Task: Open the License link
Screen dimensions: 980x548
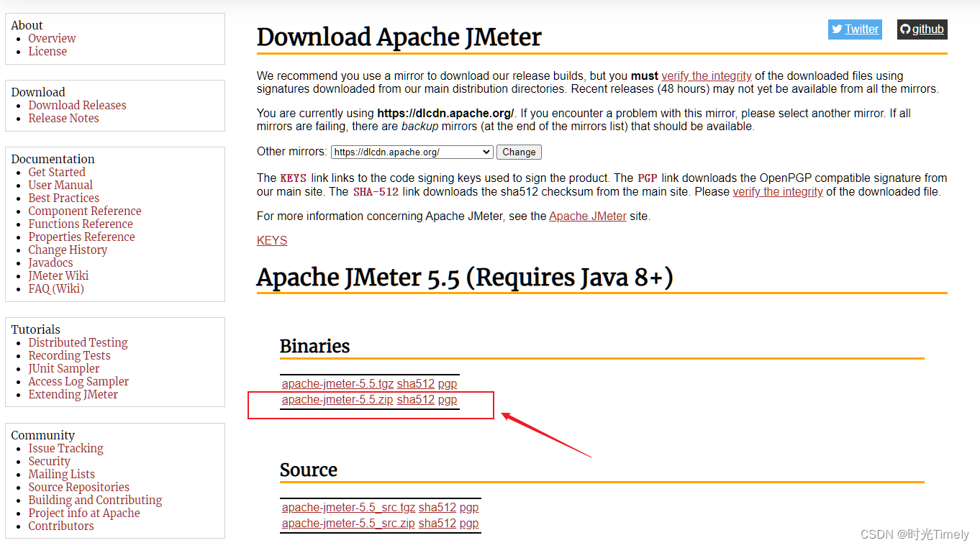Action: click(x=47, y=51)
